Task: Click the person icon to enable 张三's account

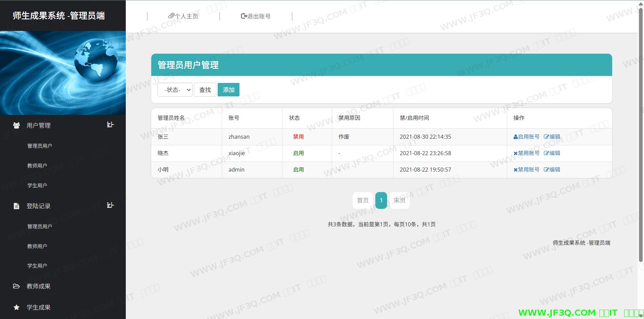Action: click(x=516, y=137)
